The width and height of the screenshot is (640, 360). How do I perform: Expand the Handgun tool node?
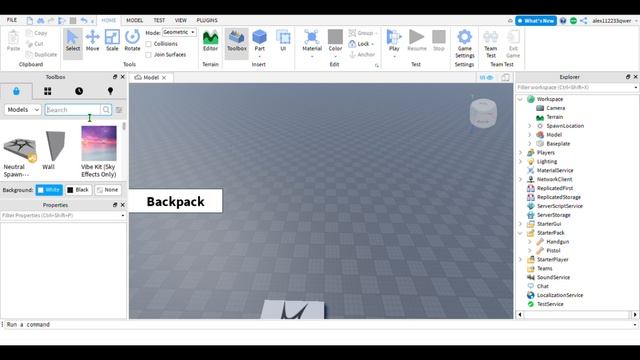(x=529, y=242)
